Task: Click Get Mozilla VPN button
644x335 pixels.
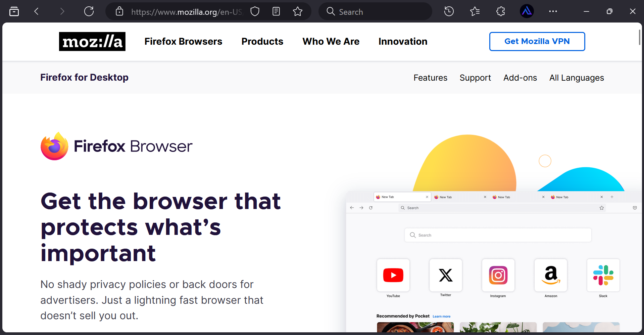Action: [537, 41]
